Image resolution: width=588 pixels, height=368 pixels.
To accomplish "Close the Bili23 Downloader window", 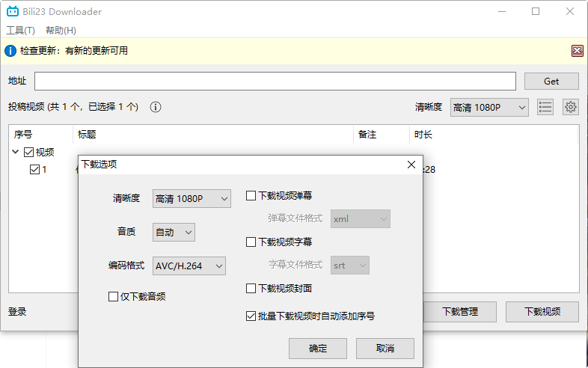I will click(570, 12).
